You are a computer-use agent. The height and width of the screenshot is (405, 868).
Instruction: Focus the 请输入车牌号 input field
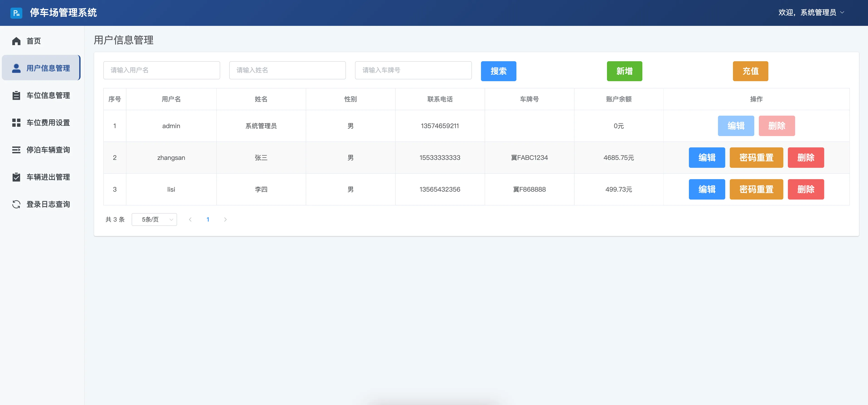[x=413, y=70]
